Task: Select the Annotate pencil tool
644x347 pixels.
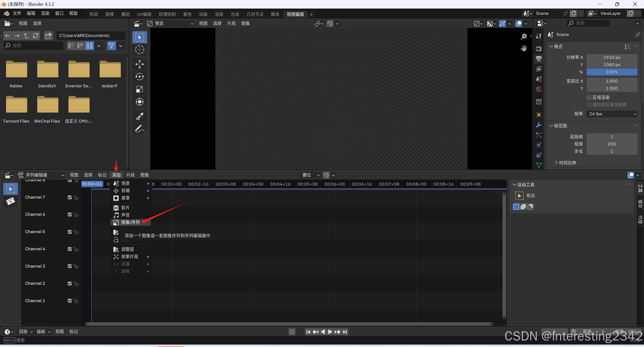Action: click(139, 129)
